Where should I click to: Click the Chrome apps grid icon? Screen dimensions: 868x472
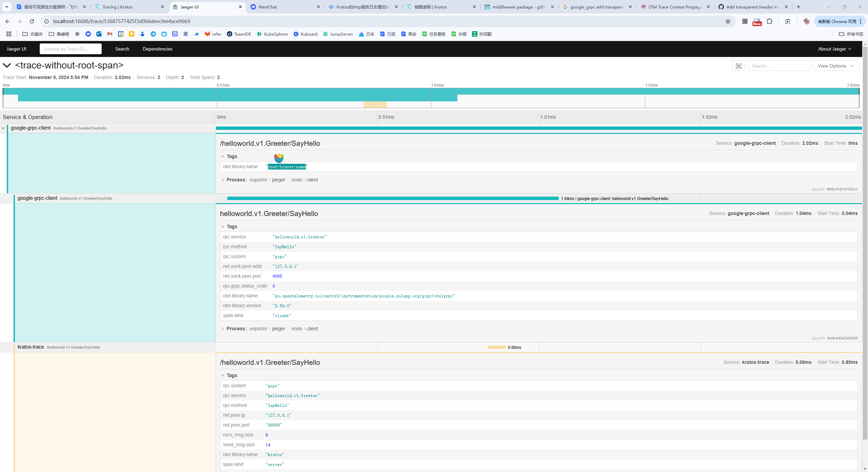point(9,34)
